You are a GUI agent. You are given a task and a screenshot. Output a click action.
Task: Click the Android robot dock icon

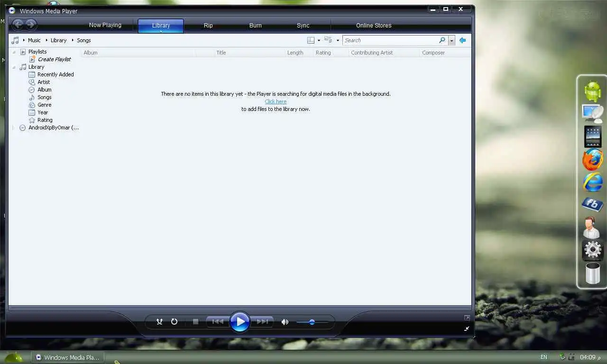pos(593,91)
